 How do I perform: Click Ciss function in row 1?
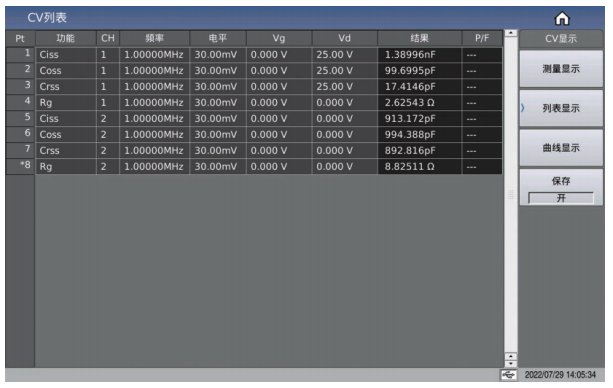point(66,55)
